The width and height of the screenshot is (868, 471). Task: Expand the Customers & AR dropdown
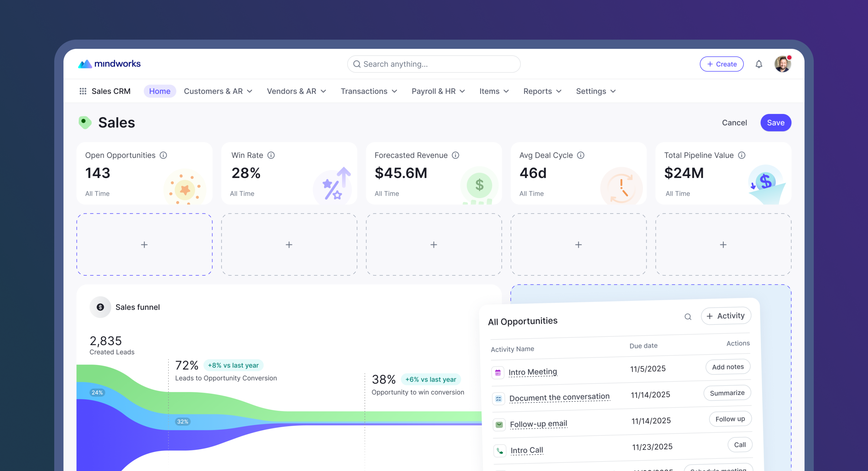[218, 91]
